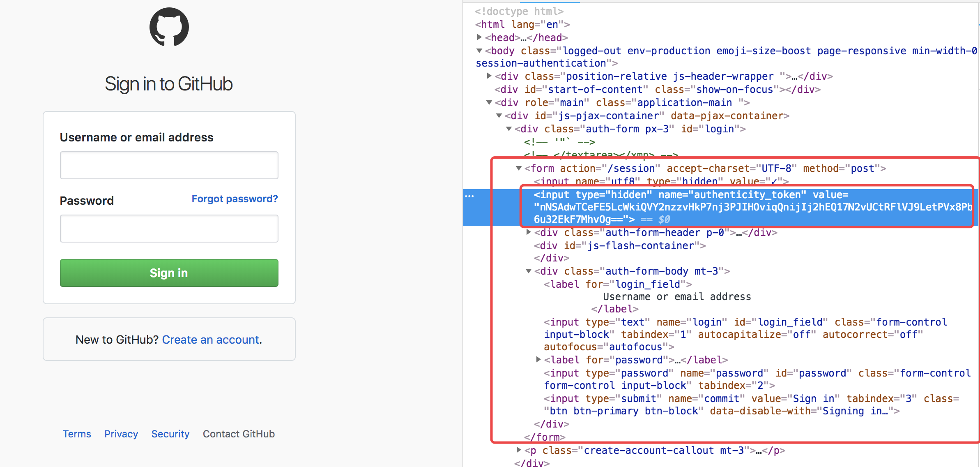
Task: Focus the username or email field
Action: point(169,165)
